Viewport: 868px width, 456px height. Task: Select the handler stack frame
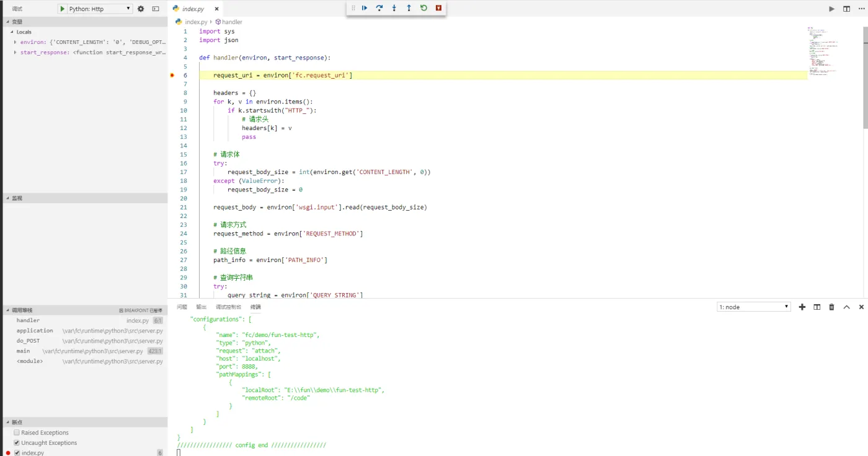coord(85,320)
